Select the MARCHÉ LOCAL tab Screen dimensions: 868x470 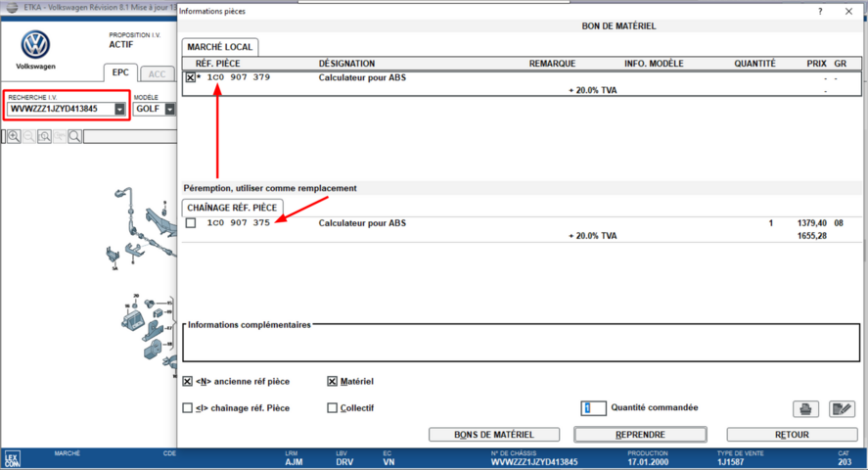(220, 47)
